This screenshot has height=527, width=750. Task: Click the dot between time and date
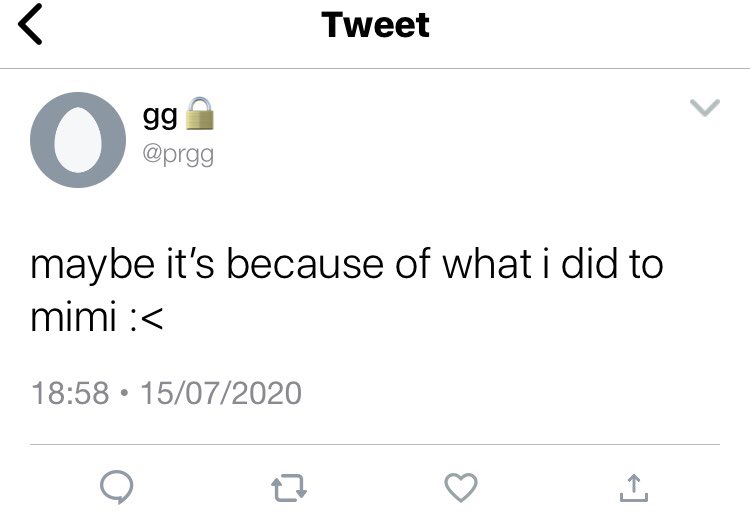coord(125,393)
